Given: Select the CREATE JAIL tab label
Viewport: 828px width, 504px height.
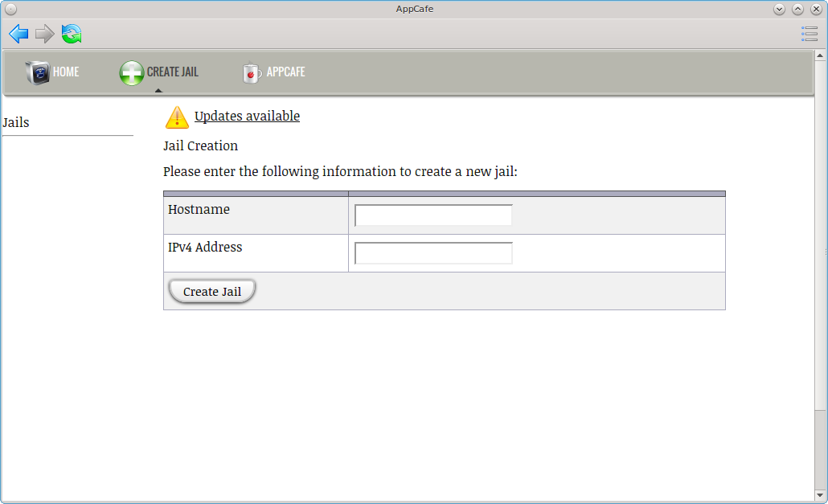Looking at the screenshot, I should [x=173, y=72].
